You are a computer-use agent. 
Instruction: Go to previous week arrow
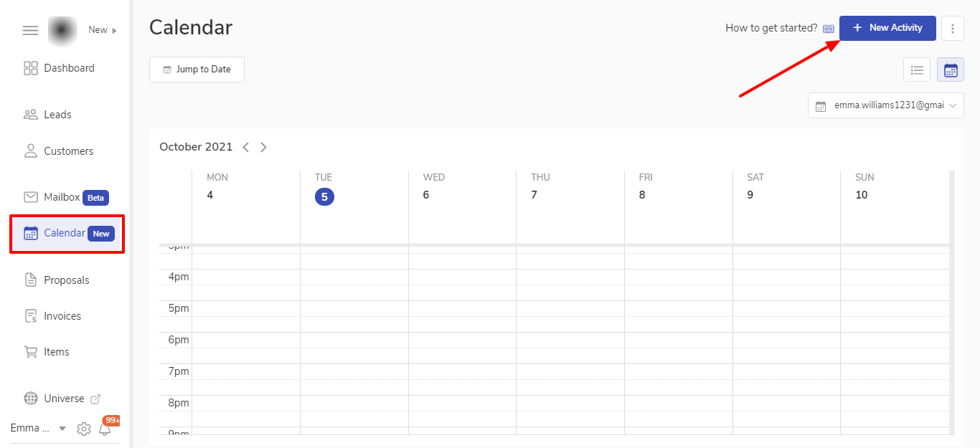pos(246,147)
